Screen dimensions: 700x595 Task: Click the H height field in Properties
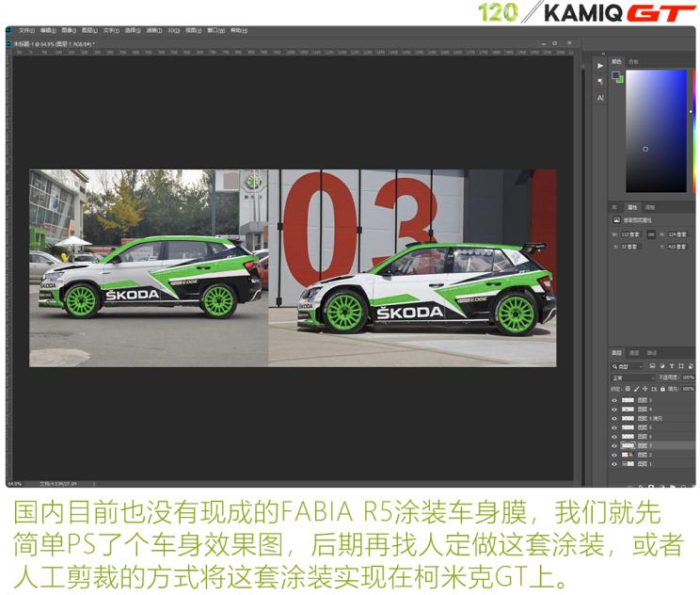[x=677, y=234]
